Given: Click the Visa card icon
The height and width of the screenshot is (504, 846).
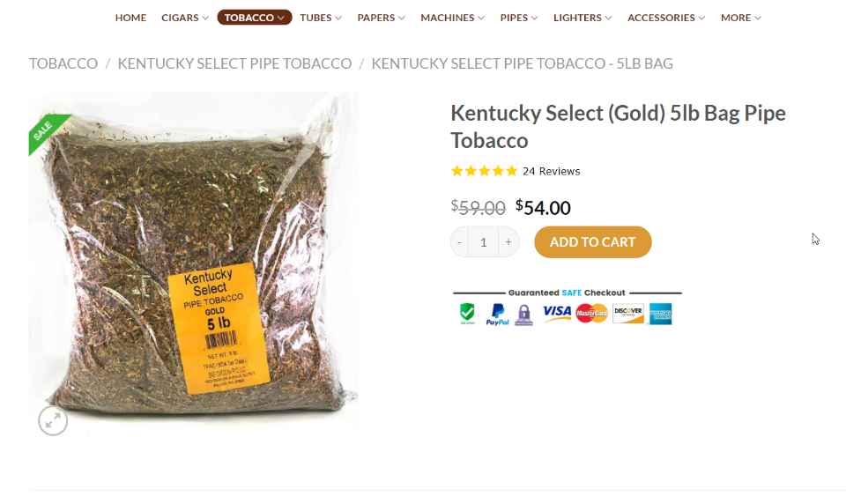Looking at the screenshot, I should pyautogui.click(x=557, y=312).
